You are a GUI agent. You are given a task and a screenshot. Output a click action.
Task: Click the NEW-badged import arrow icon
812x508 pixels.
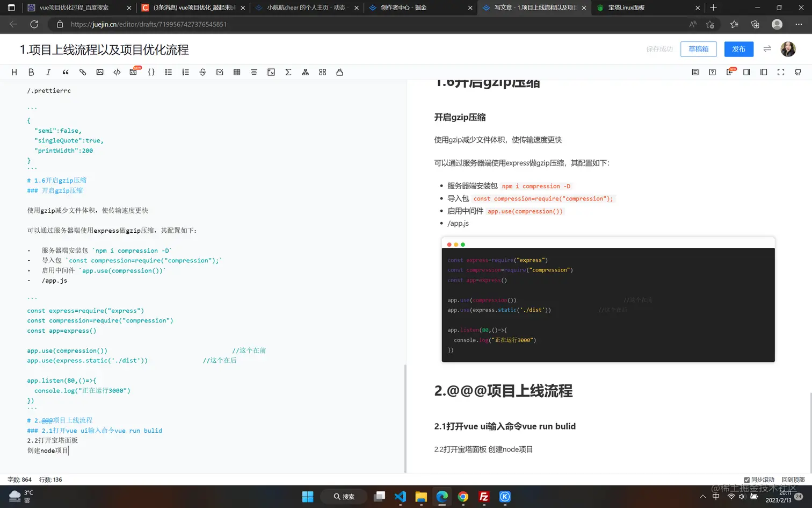click(x=730, y=71)
